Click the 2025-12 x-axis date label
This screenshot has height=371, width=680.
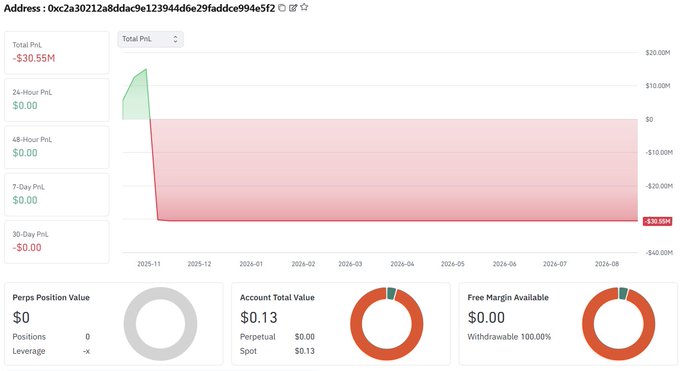tap(199, 264)
